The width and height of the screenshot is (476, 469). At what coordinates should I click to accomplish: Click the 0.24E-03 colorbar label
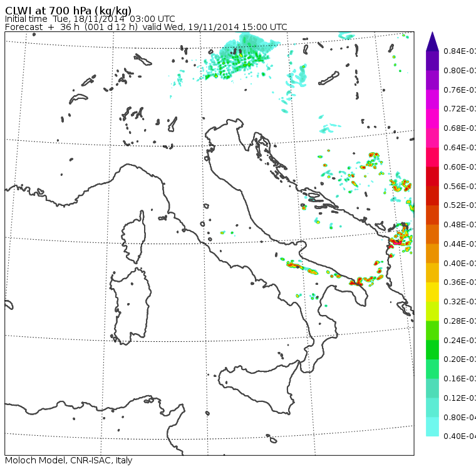click(460, 340)
